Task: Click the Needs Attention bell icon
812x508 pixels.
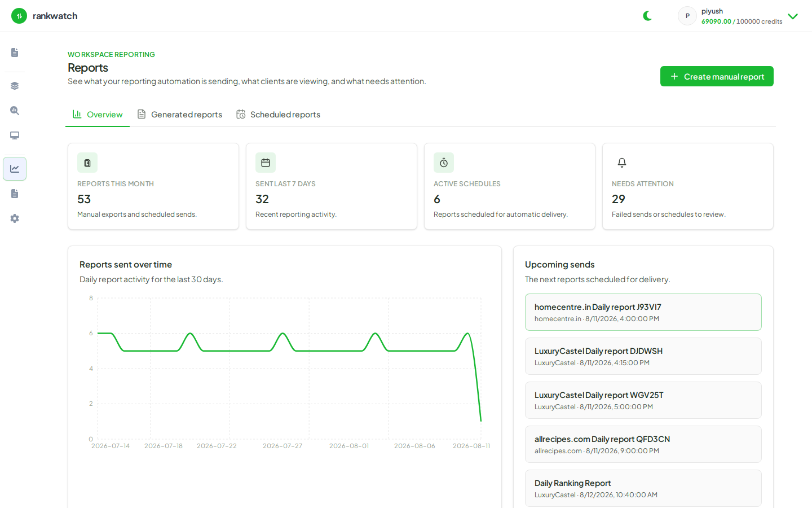Action: (x=622, y=163)
